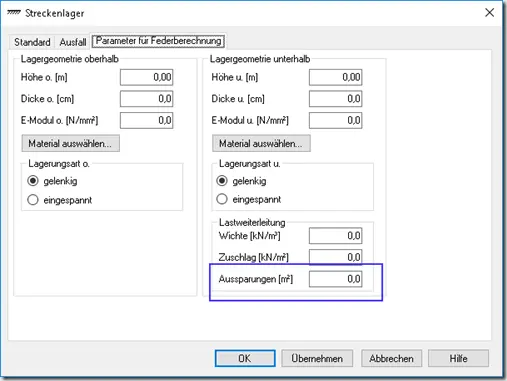
Task: Click the Aussparungen [m²] label text
Action: click(x=256, y=279)
